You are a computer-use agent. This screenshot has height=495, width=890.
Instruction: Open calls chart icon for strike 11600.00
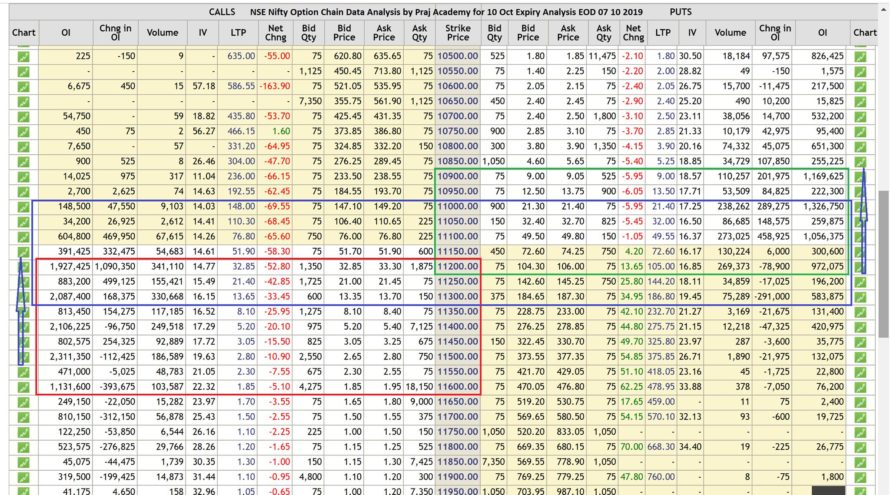(x=23, y=388)
